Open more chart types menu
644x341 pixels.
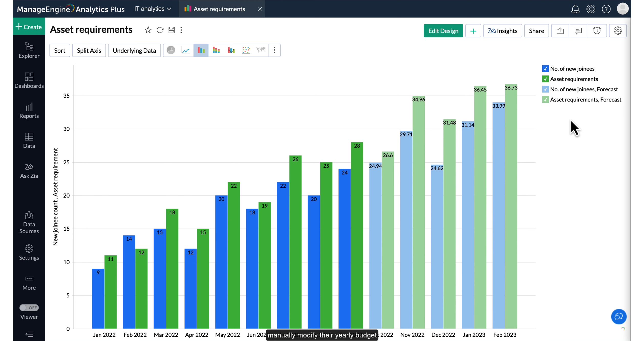pyautogui.click(x=275, y=50)
